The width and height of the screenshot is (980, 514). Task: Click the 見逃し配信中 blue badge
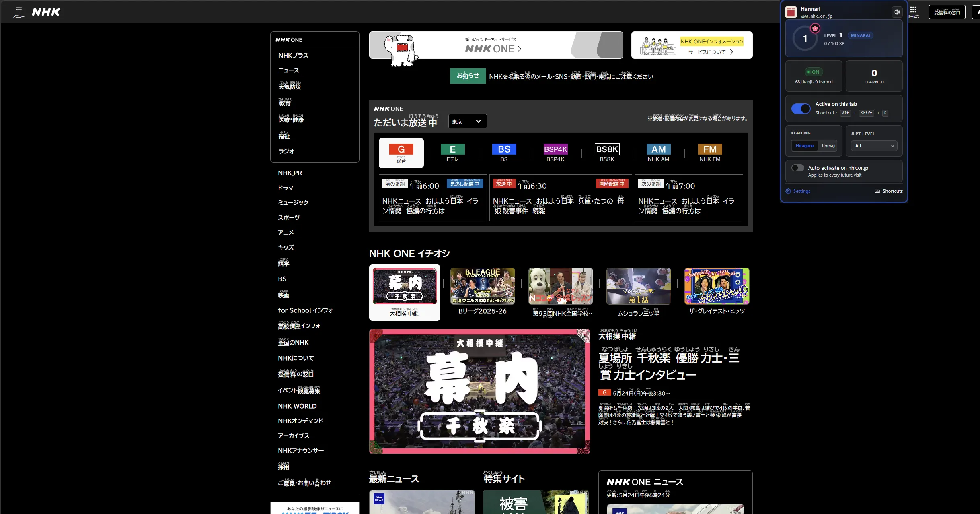tap(464, 184)
